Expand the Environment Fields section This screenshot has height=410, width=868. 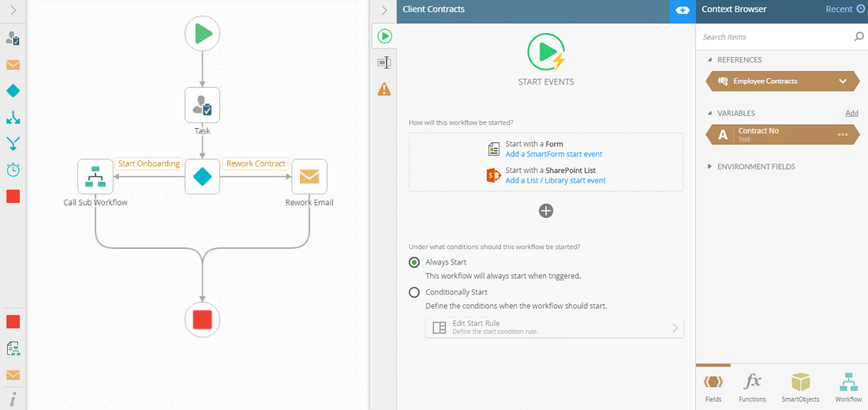coord(709,167)
